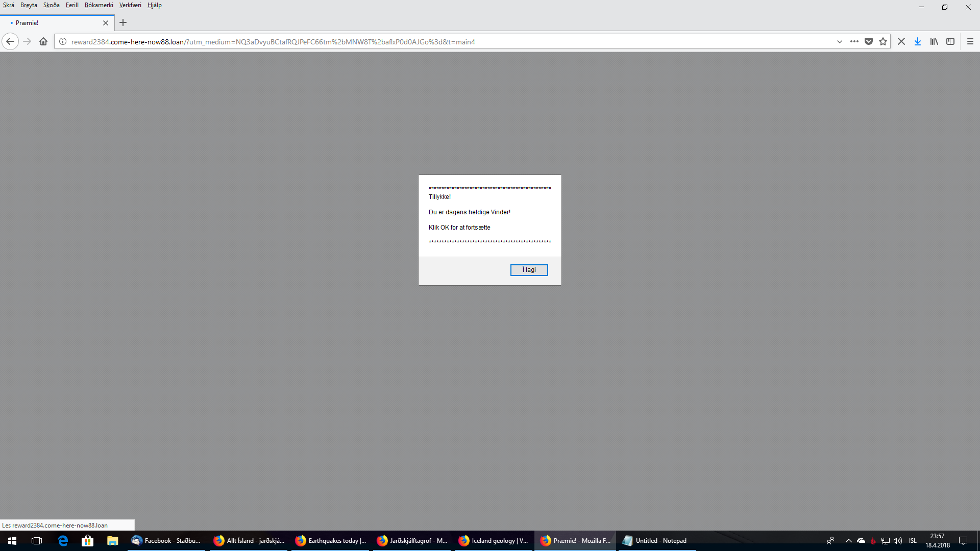This screenshot has height=551, width=980.
Task: Open the Microsoft Edge taskbar icon
Action: [x=63, y=541]
